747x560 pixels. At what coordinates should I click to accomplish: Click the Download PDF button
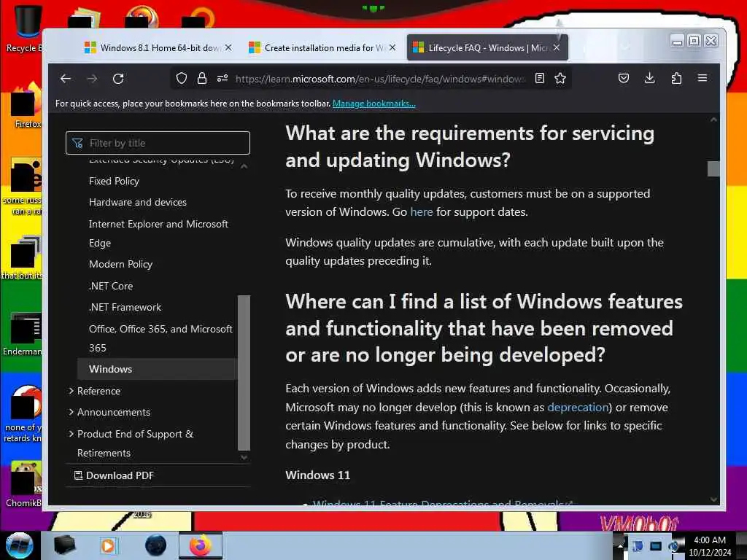114,475
